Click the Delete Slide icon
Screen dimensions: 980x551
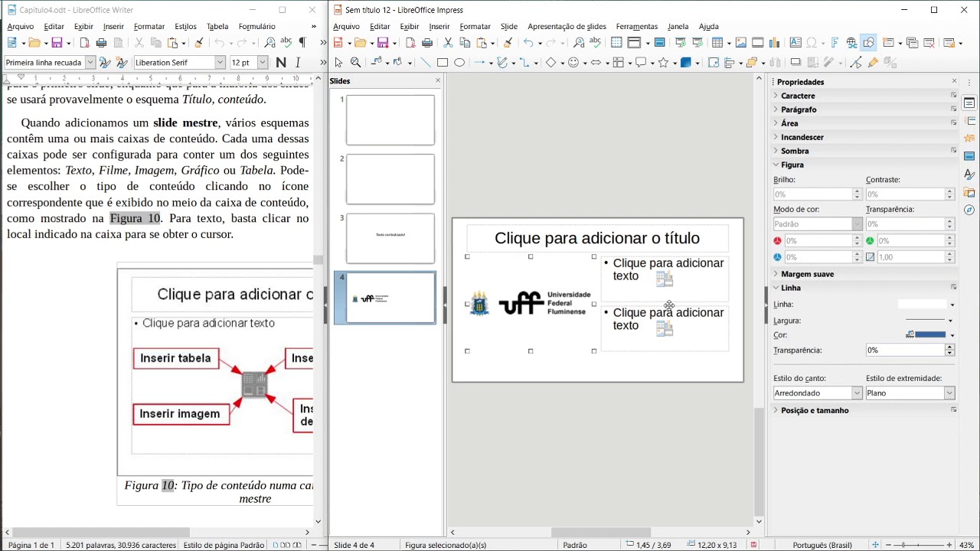(929, 43)
